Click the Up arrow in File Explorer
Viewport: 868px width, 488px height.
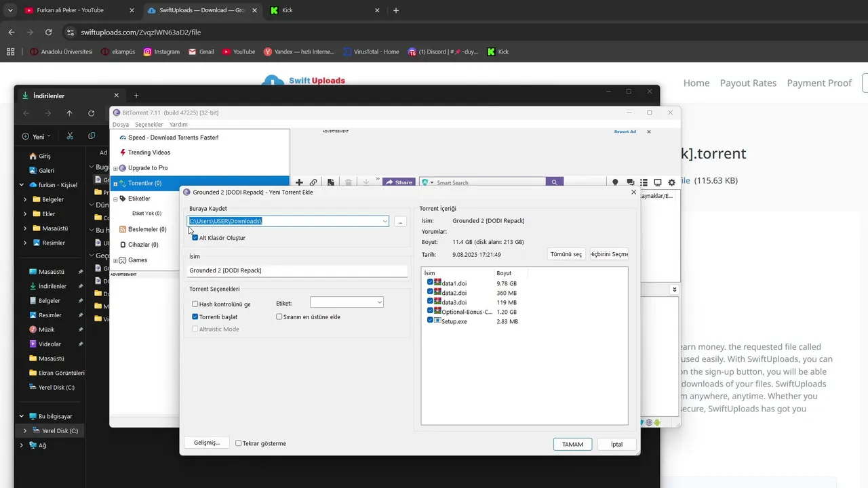point(69,113)
